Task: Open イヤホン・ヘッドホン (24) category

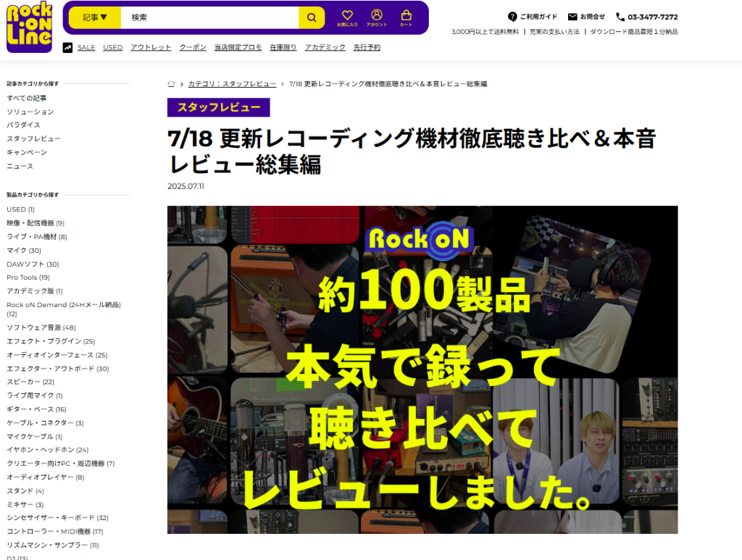Action: 48,450
